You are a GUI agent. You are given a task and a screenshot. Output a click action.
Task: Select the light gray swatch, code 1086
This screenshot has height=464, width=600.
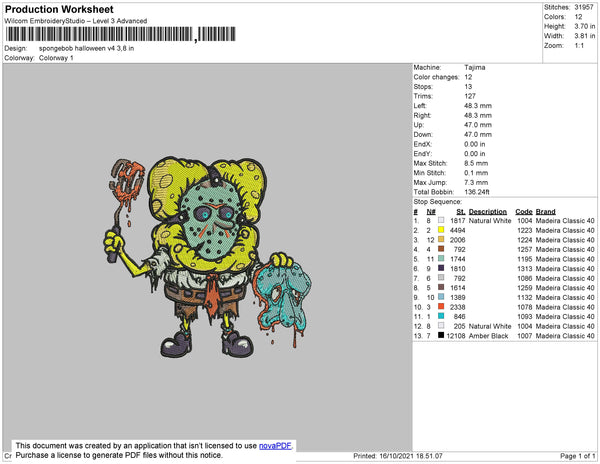click(x=441, y=278)
